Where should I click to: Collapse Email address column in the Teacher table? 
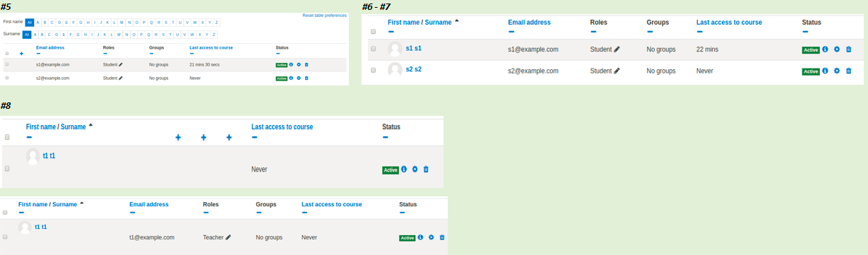(x=133, y=213)
